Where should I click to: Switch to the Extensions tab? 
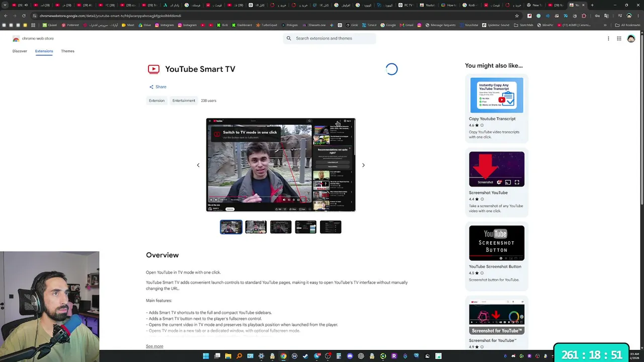tap(44, 51)
